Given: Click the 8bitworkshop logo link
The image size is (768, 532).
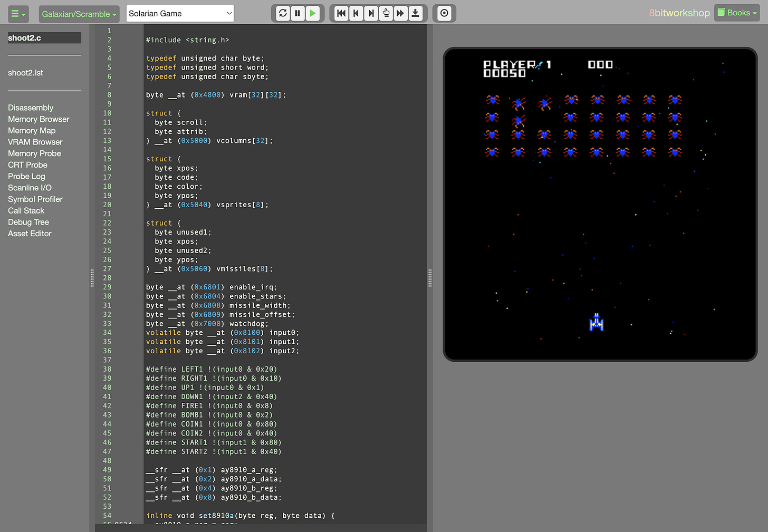Looking at the screenshot, I should coord(679,13).
